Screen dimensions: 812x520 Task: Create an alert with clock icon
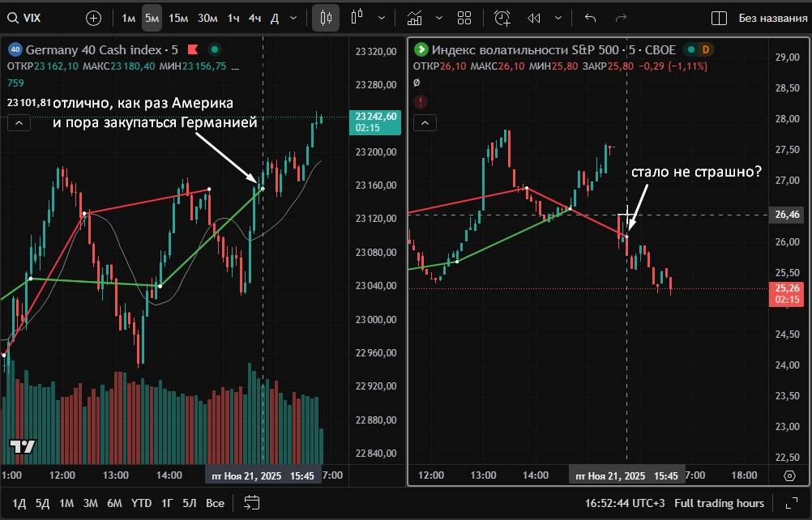click(502, 18)
